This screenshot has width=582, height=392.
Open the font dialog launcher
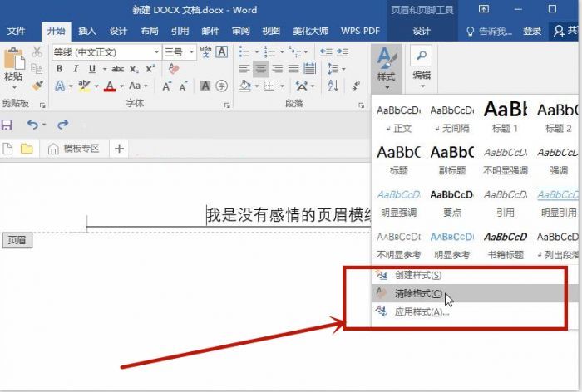click(227, 105)
